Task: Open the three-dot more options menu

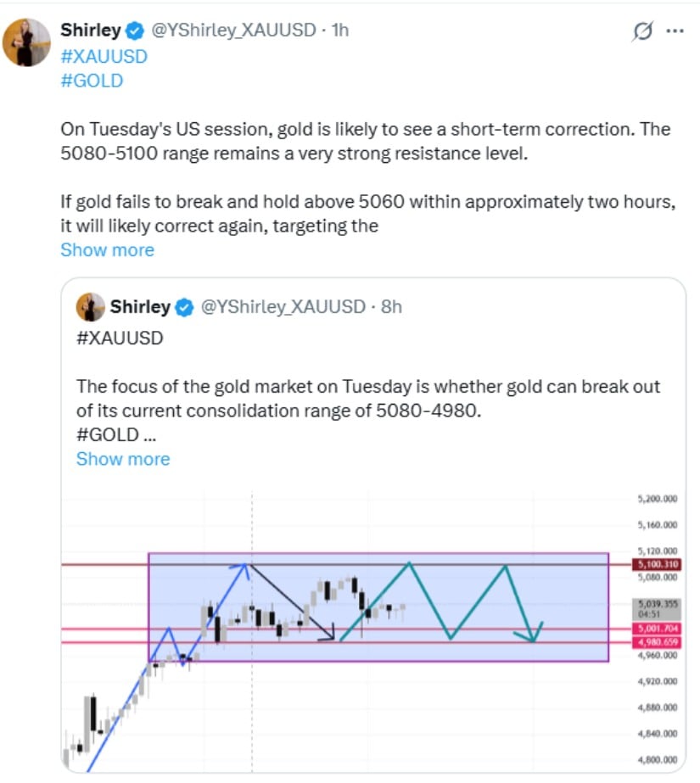Action: pyautogui.click(x=675, y=31)
